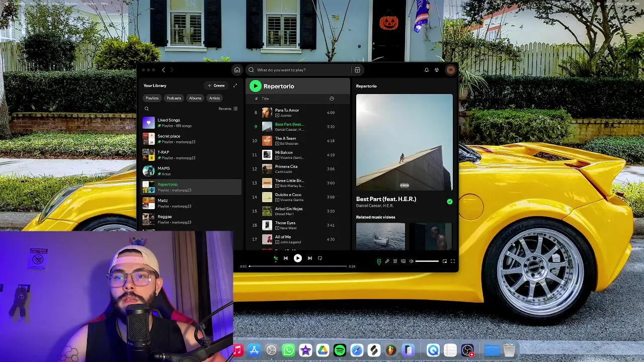Open the Recents sort dropdown
The width and height of the screenshot is (644, 362).
(x=228, y=109)
